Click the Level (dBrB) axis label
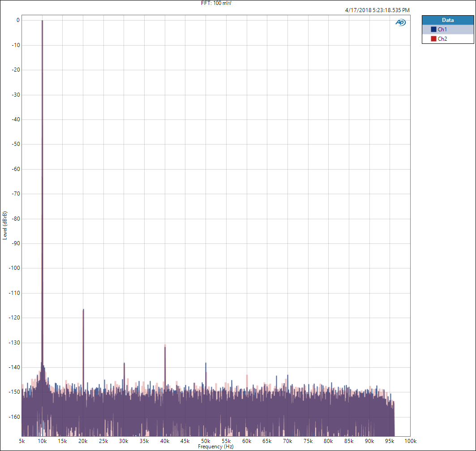The image size is (476, 451). coord(4,225)
